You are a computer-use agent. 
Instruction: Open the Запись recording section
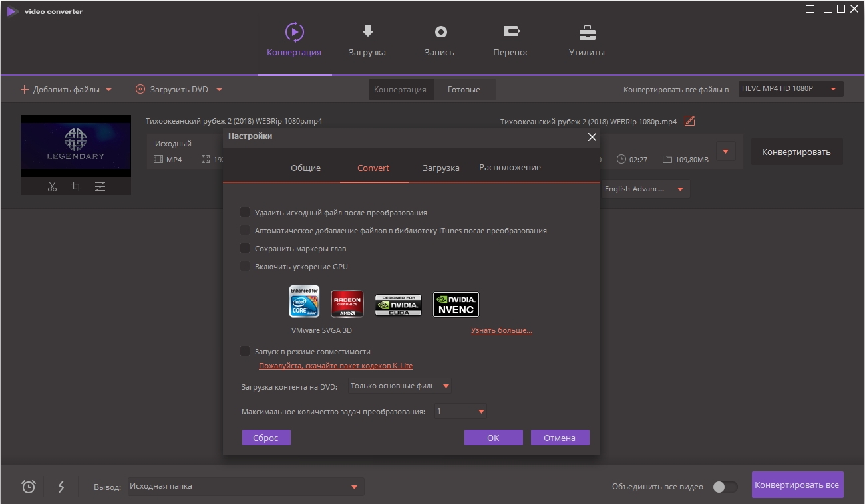[x=439, y=41]
